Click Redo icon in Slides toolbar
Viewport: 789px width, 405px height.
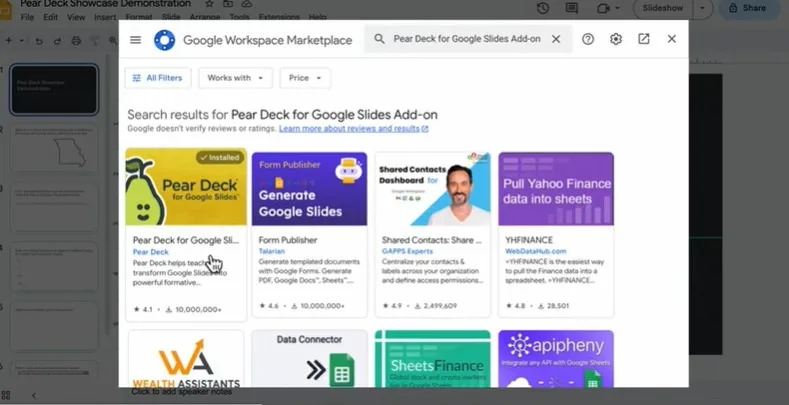pyautogui.click(x=57, y=41)
